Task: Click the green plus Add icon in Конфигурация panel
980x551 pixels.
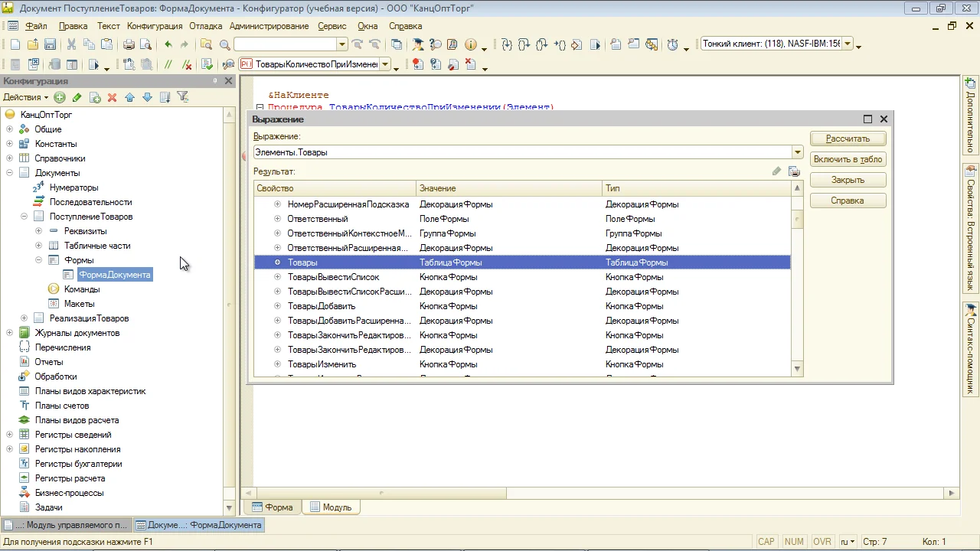Action: click(x=60, y=97)
